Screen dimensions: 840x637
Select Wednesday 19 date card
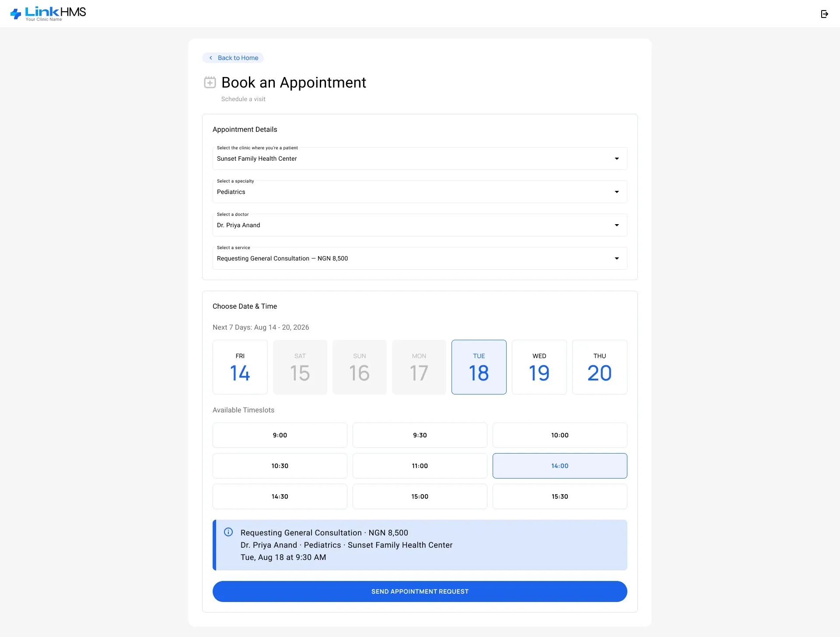click(x=539, y=367)
